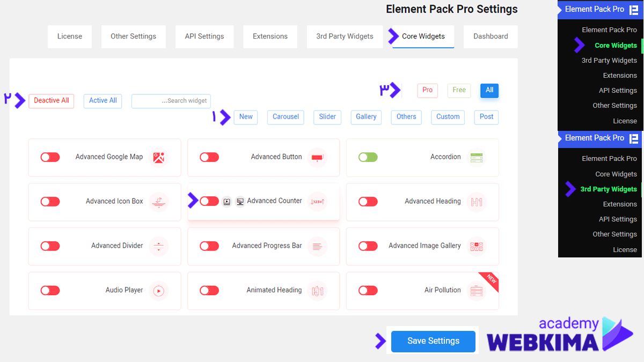This screenshot has height=362, width=644.
Task: Click Element Pack Pro logo in top sidebar
Action: coord(634,9)
